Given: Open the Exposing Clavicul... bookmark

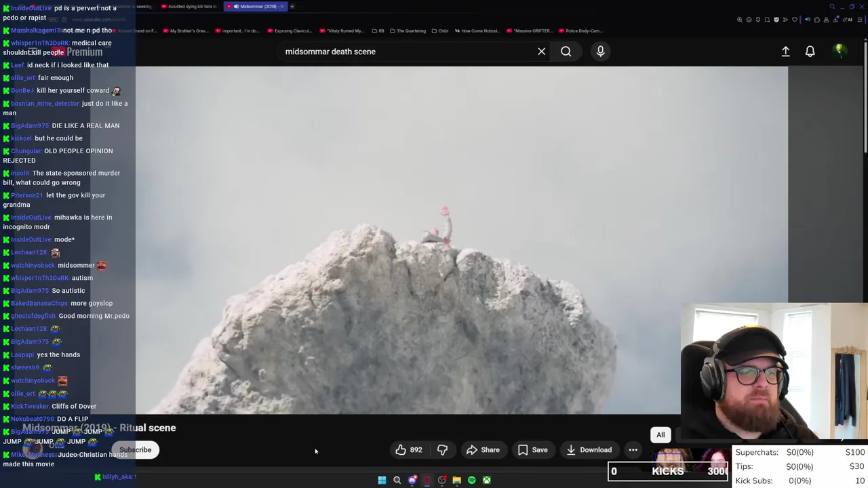Looking at the screenshot, I should (289, 30).
